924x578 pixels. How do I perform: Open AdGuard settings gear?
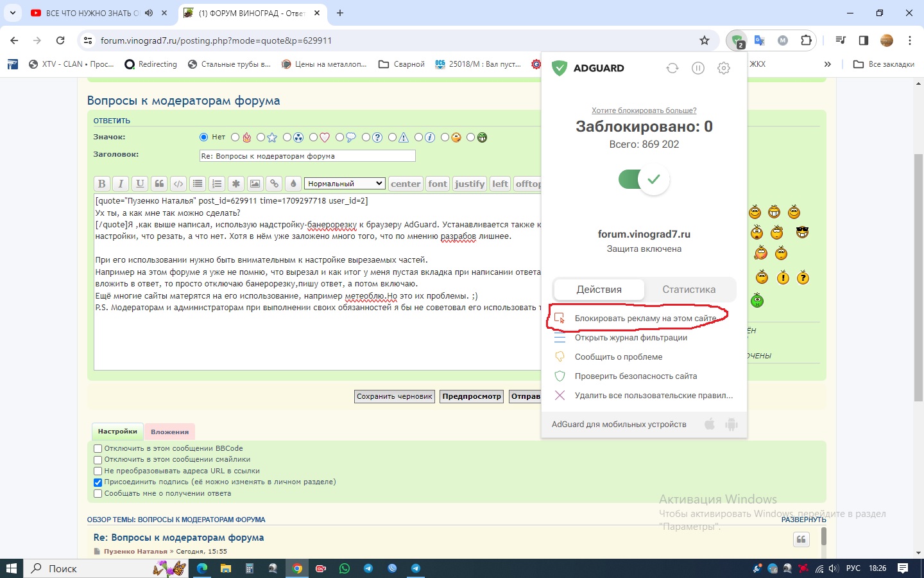724,68
